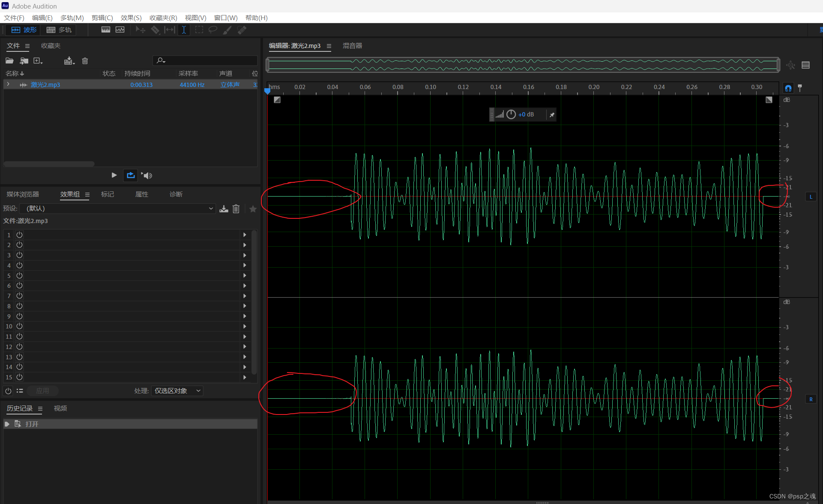
Task: Toggle power for effect slot 1
Action: (19, 235)
